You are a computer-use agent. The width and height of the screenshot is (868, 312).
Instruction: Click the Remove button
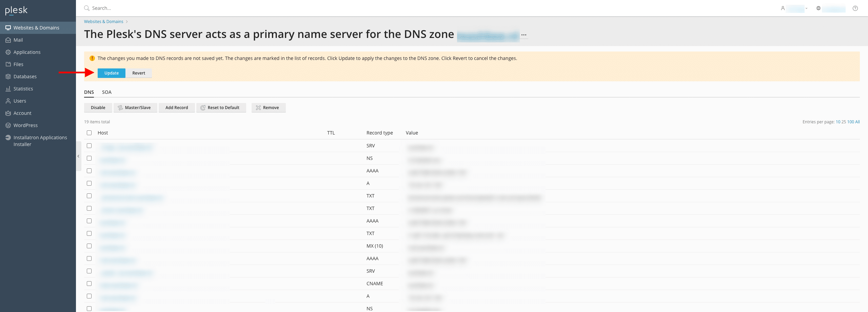click(269, 108)
